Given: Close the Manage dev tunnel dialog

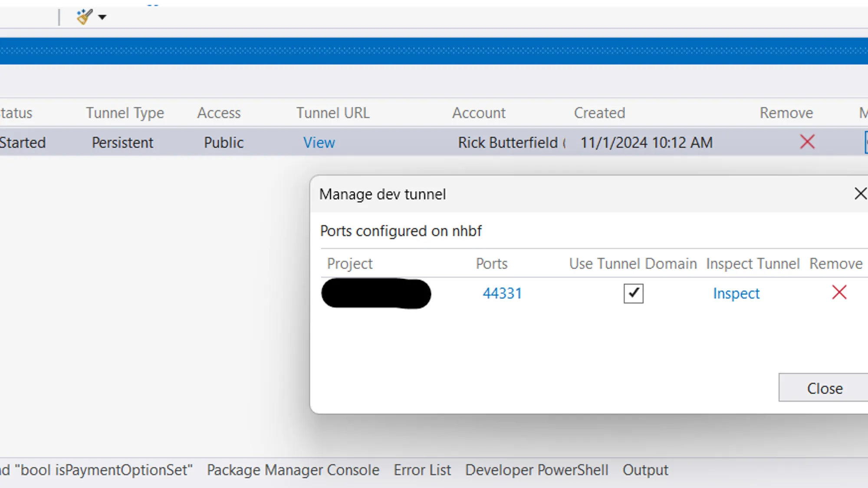Looking at the screenshot, I should [x=825, y=388].
